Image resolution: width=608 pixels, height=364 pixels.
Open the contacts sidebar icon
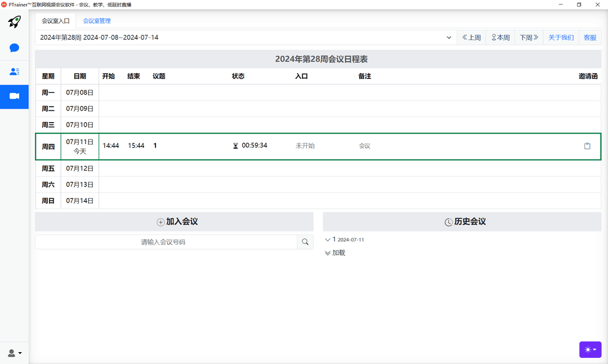pos(14,71)
